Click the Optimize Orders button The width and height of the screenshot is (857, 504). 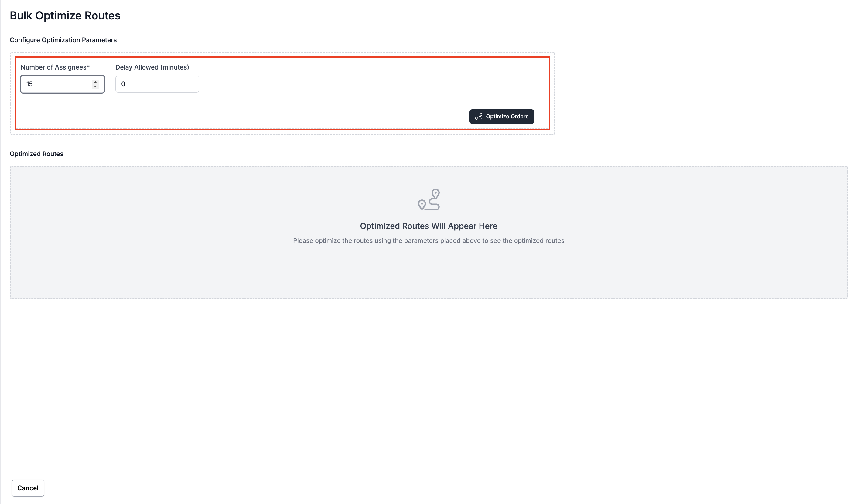[501, 117]
